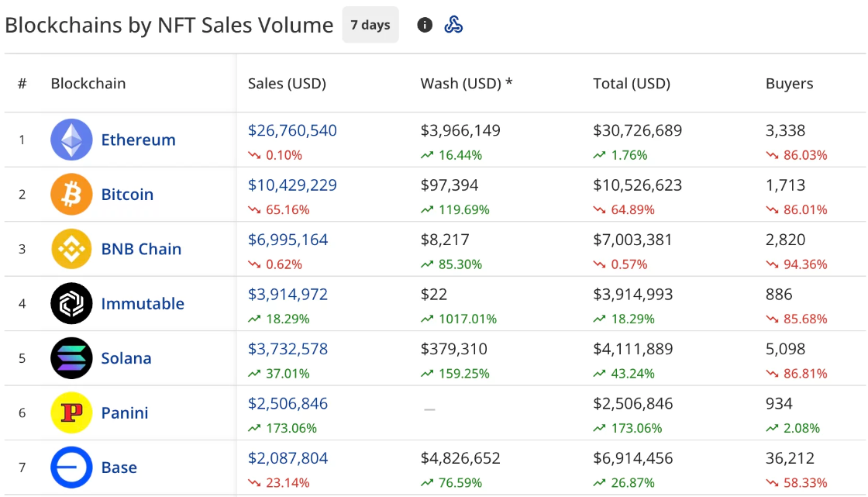This screenshot has width=868, height=497.
Task: Click the Bitcoin logo icon
Action: coord(71,195)
